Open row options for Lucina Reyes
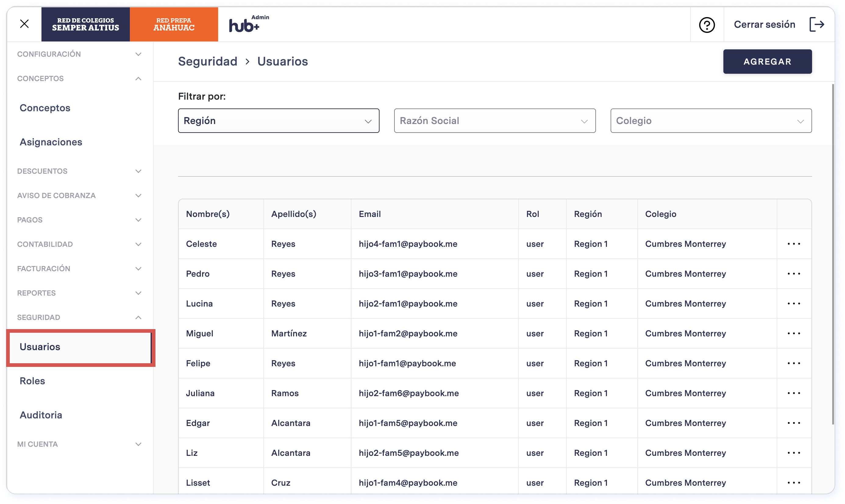Image resolution: width=845 pixels, height=504 pixels. tap(794, 303)
